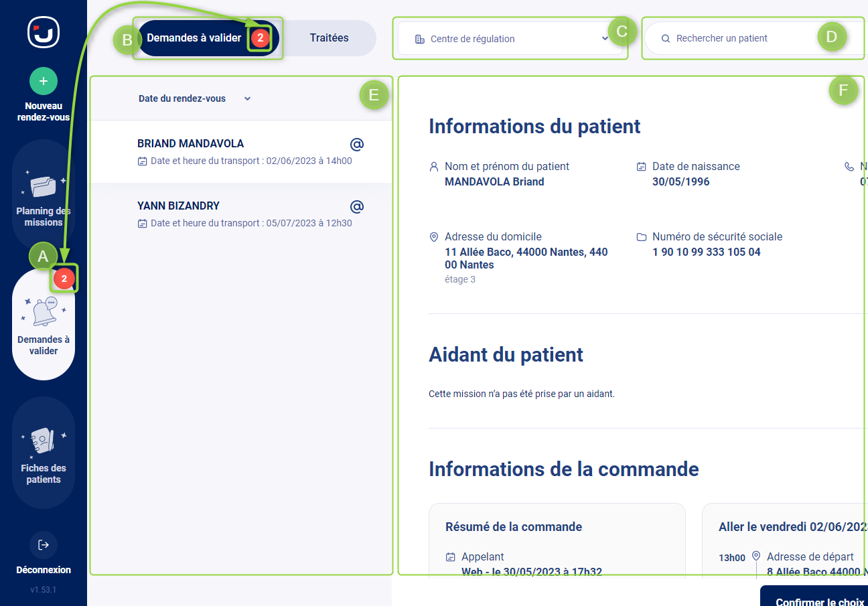Open the Centre de régulation dropdown
The width and height of the screenshot is (868, 606).
pyautogui.click(x=512, y=39)
